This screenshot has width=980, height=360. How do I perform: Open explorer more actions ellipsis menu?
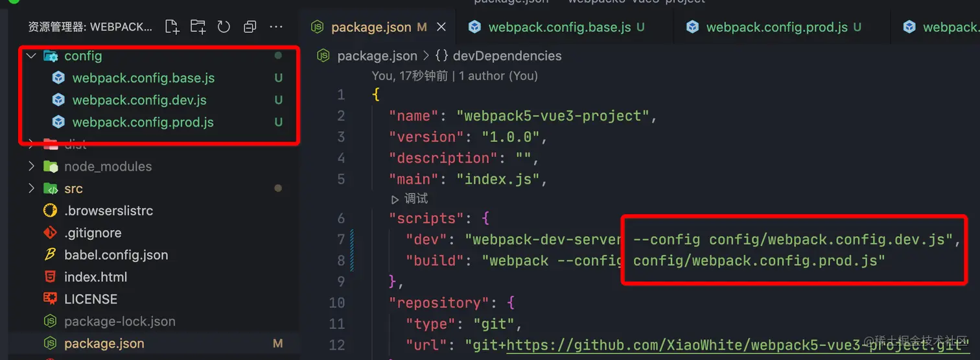point(276,27)
